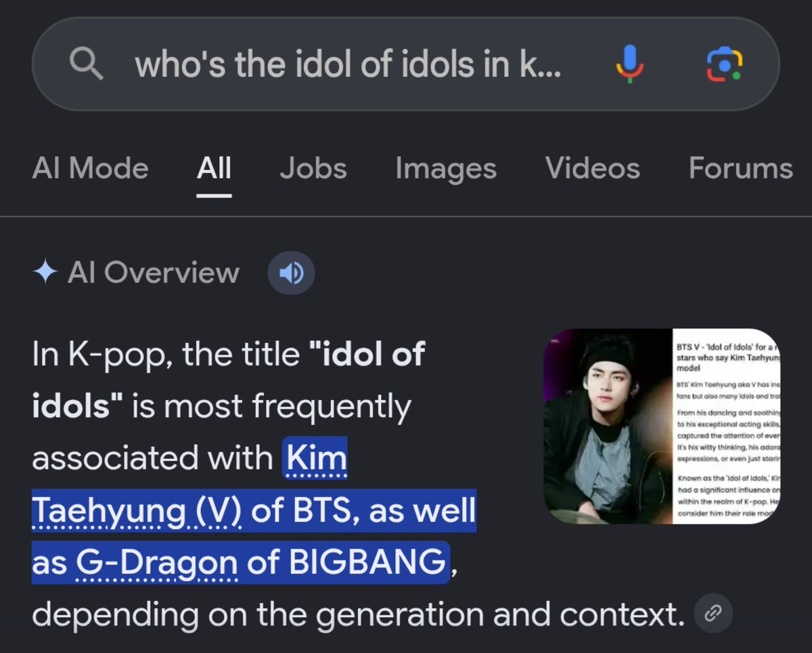Tap the bold "idol of idols" phrase
Image resolution: width=812 pixels, height=653 pixels.
pyautogui.click(x=228, y=380)
